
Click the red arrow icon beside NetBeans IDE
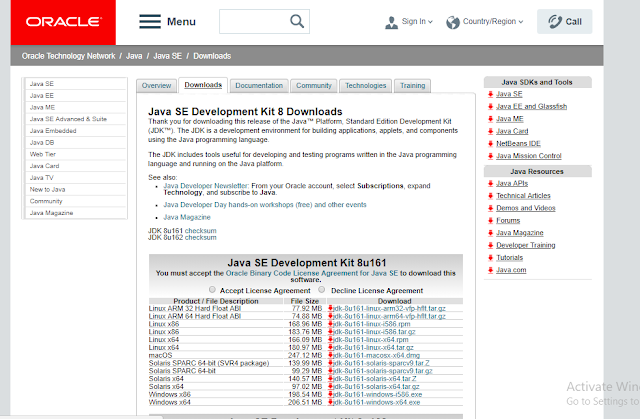(490, 144)
